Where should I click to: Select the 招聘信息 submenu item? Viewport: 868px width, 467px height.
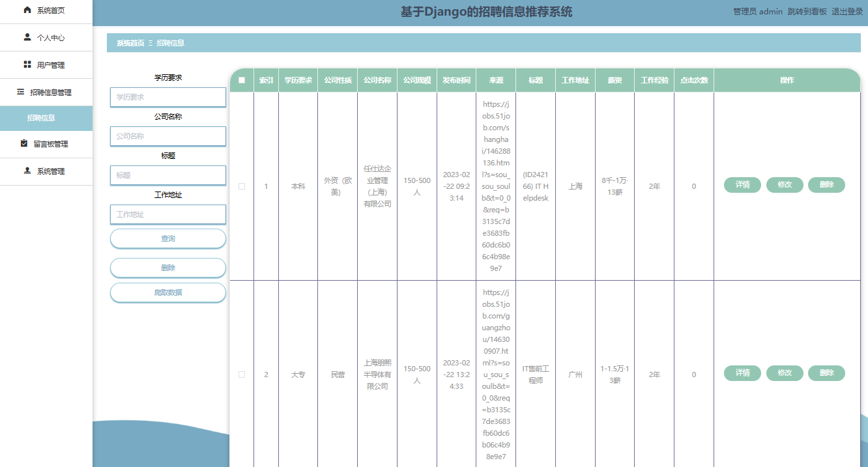click(x=46, y=118)
